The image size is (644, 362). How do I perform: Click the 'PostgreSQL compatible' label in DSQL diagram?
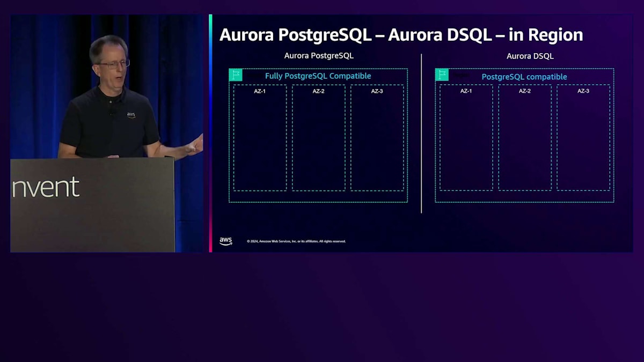[x=524, y=77]
